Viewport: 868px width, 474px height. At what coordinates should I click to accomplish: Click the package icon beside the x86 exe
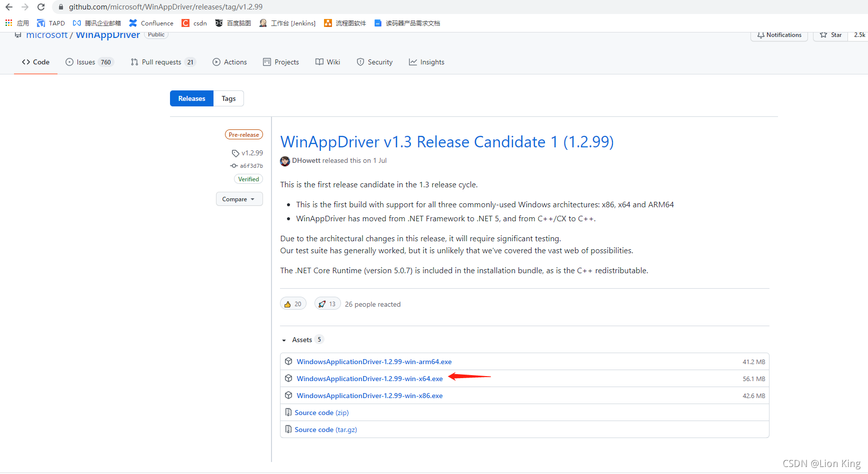[288, 395]
